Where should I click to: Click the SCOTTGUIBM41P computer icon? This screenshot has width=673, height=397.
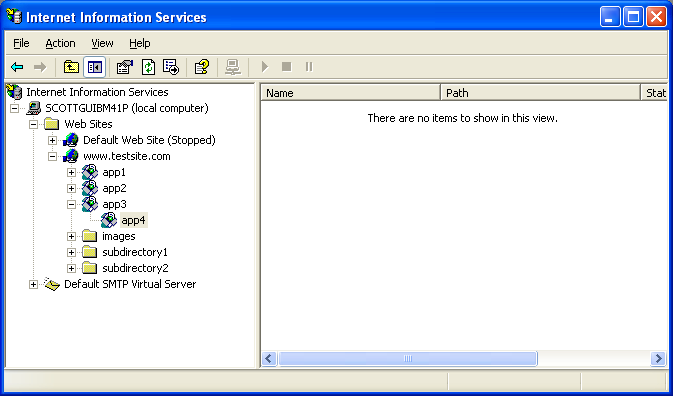pyautogui.click(x=33, y=108)
